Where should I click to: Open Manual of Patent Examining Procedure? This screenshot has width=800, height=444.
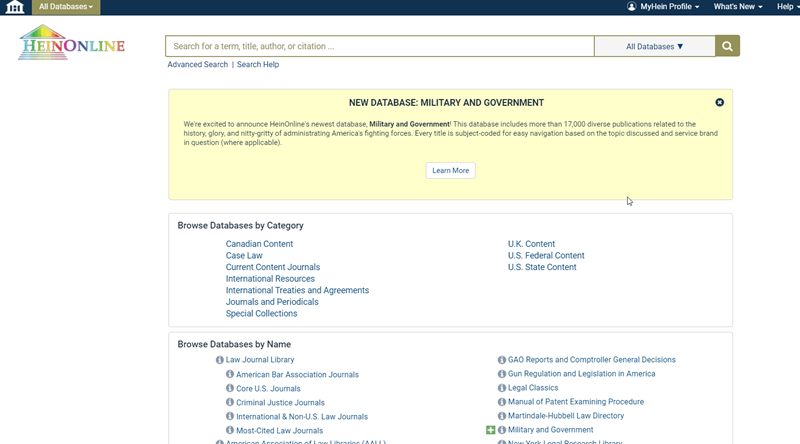click(x=576, y=402)
